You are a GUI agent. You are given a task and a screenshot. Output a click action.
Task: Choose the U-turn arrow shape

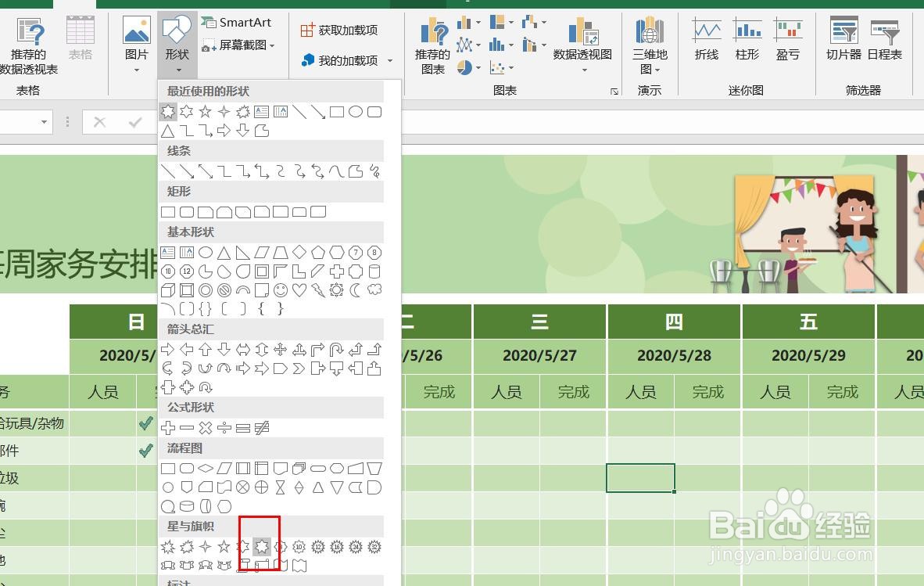point(336,350)
